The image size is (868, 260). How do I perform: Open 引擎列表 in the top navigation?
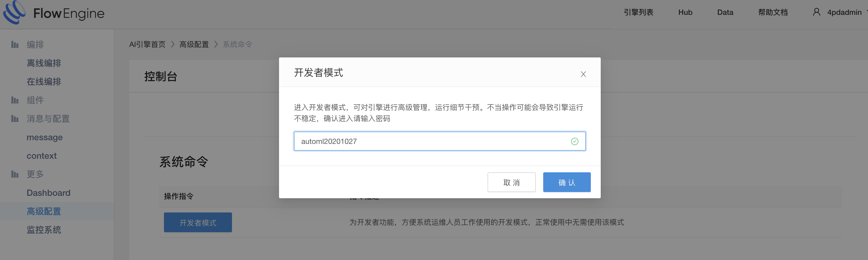[x=638, y=12]
